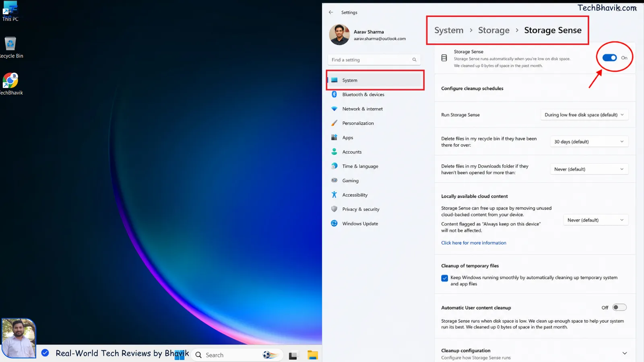Click the taskbar Search box
644x362 pixels.
pyautogui.click(x=237, y=355)
